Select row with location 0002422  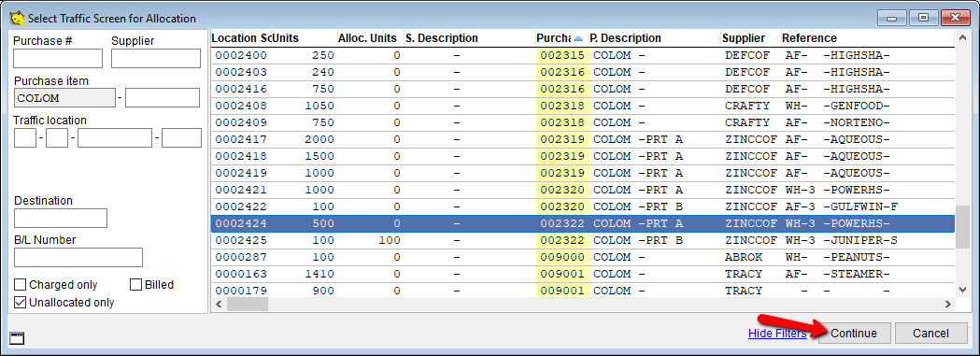pyautogui.click(x=583, y=206)
